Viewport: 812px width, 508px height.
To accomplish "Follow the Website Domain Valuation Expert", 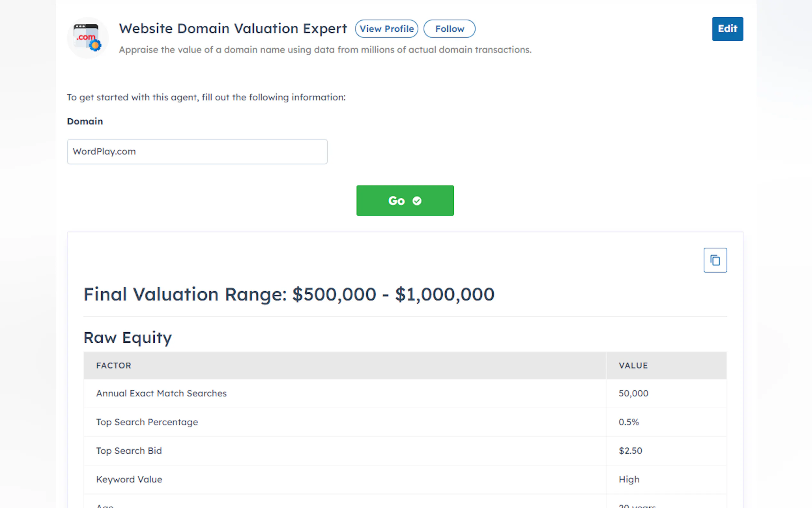I will click(449, 29).
